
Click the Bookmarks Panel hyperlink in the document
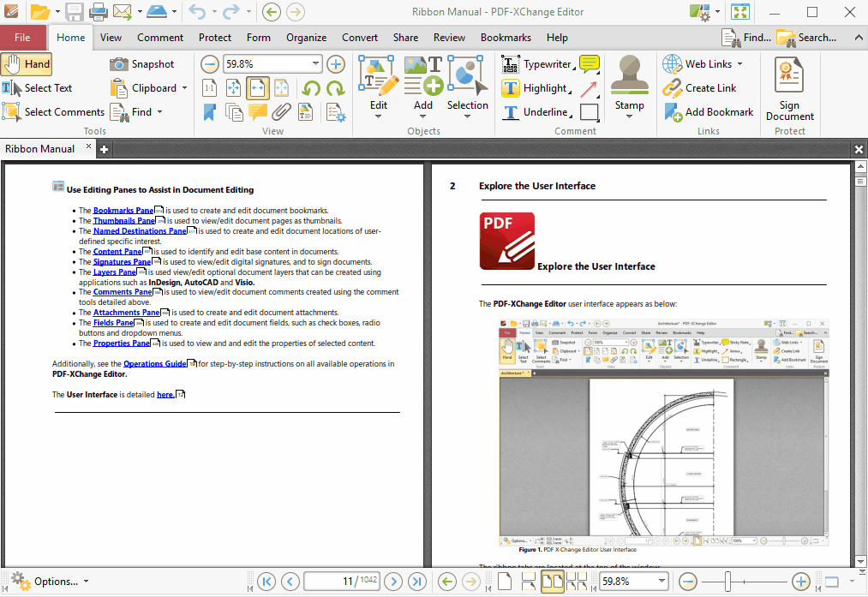(123, 210)
